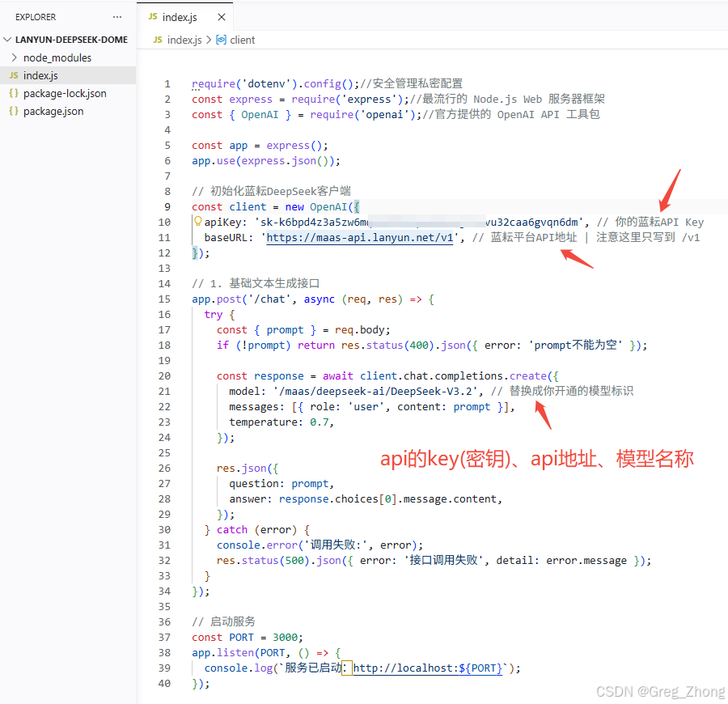Screen dimensions: 728x704
Task: Close the index.js editor tab
Action: point(222,17)
